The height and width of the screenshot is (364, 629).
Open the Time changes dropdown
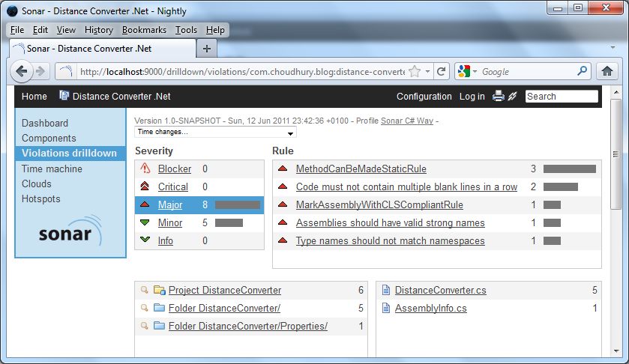coord(215,132)
